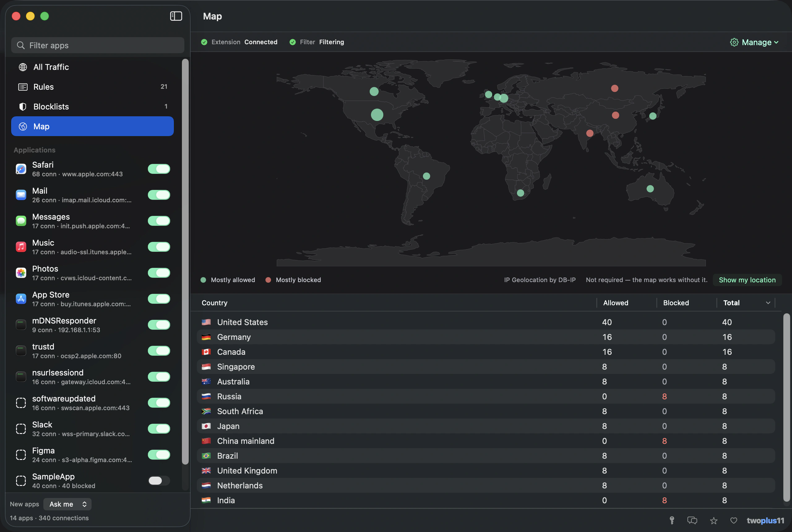Disable the Safari toggle switch

coord(159,169)
